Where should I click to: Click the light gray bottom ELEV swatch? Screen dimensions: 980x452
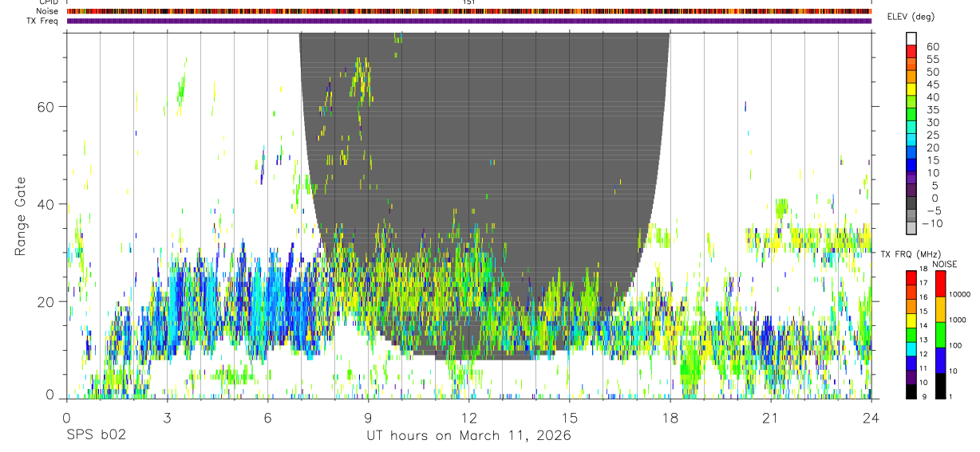coord(911,228)
